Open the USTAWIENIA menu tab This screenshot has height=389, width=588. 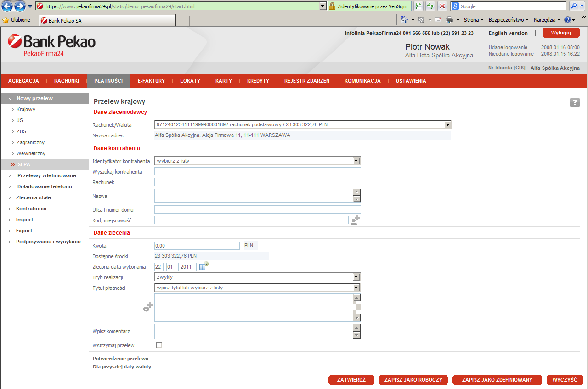coord(411,81)
